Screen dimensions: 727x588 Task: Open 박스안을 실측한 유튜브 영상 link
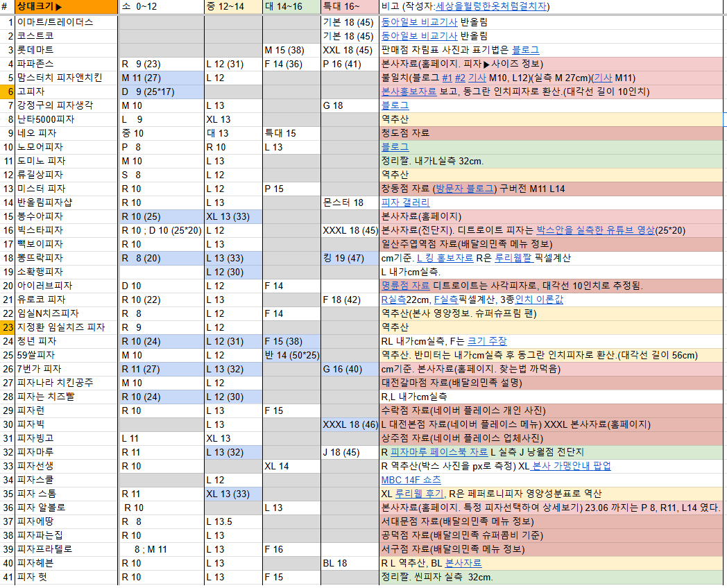point(595,230)
